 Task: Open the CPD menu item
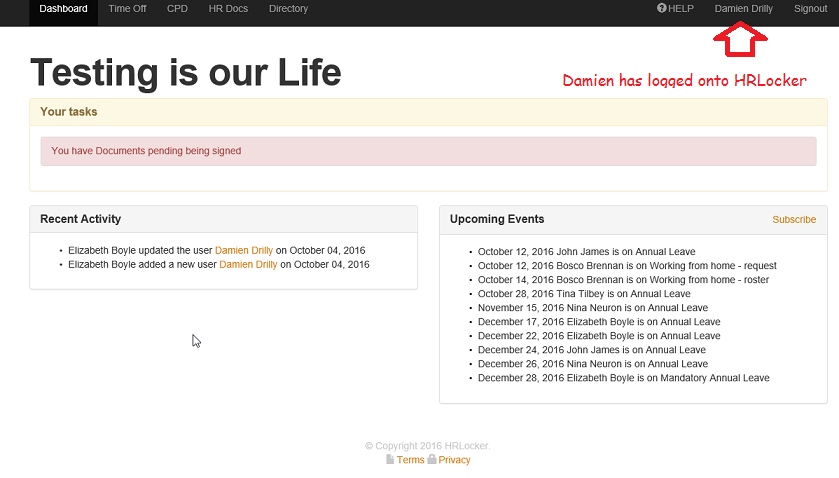tap(177, 9)
